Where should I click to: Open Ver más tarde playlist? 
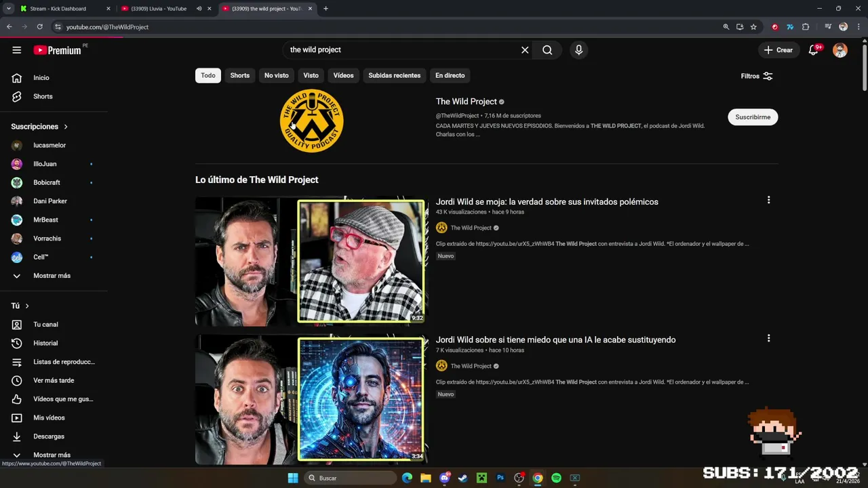pyautogui.click(x=54, y=380)
